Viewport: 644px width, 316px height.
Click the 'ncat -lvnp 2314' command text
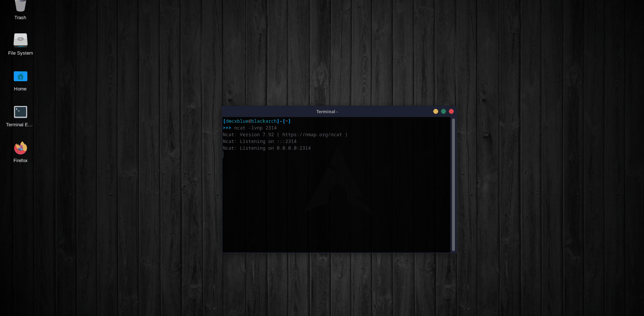point(255,128)
